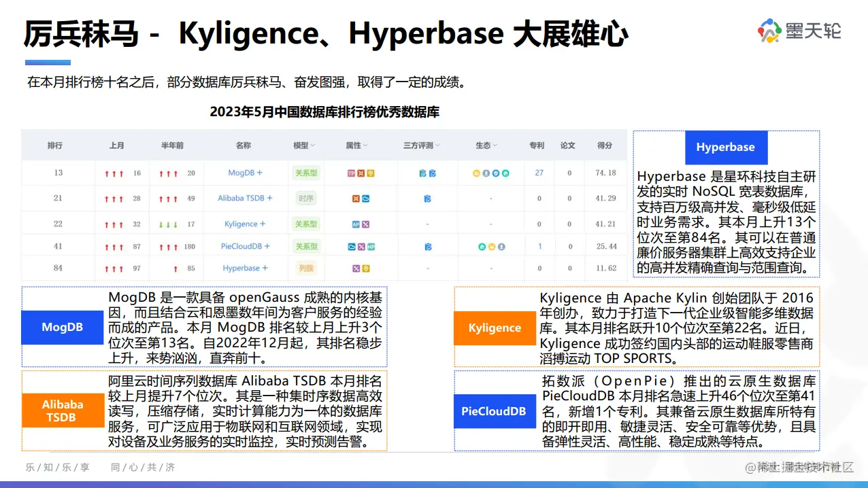Viewport: 868px width, 488px height.
Task: Click red up arrows in MogDB 上月 cell
Action: [x=114, y=174]
